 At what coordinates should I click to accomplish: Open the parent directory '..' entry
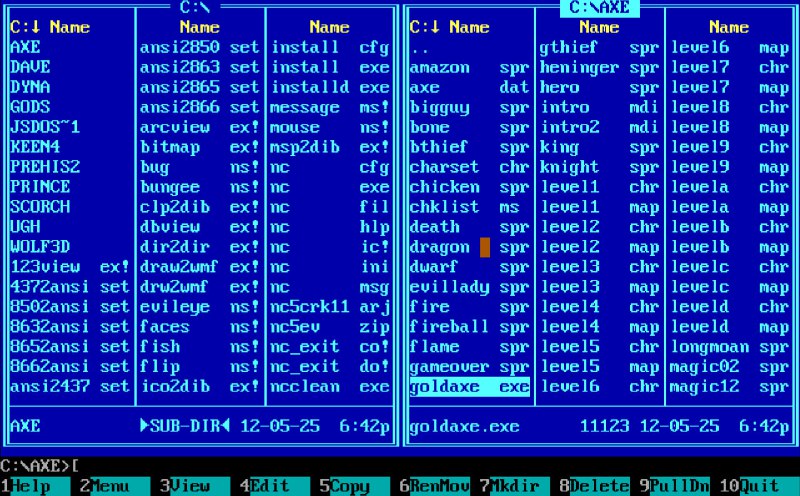pos(469,47)
